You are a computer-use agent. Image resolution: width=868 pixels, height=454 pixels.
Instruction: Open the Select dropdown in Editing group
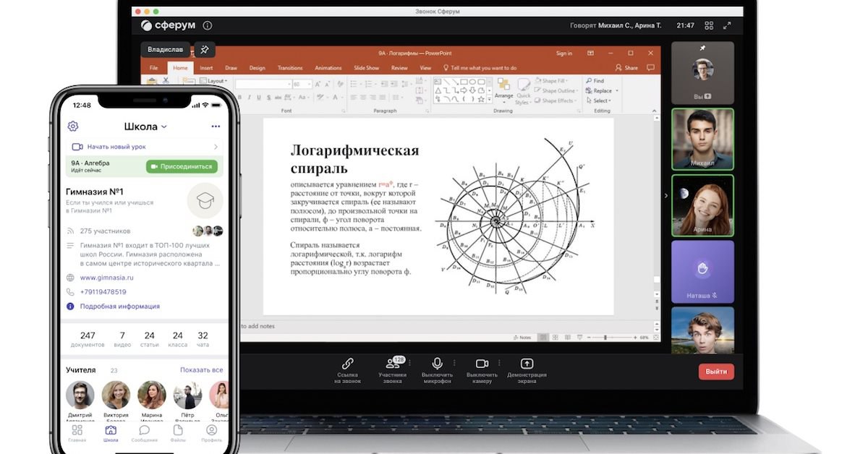[x=598, y=100]
